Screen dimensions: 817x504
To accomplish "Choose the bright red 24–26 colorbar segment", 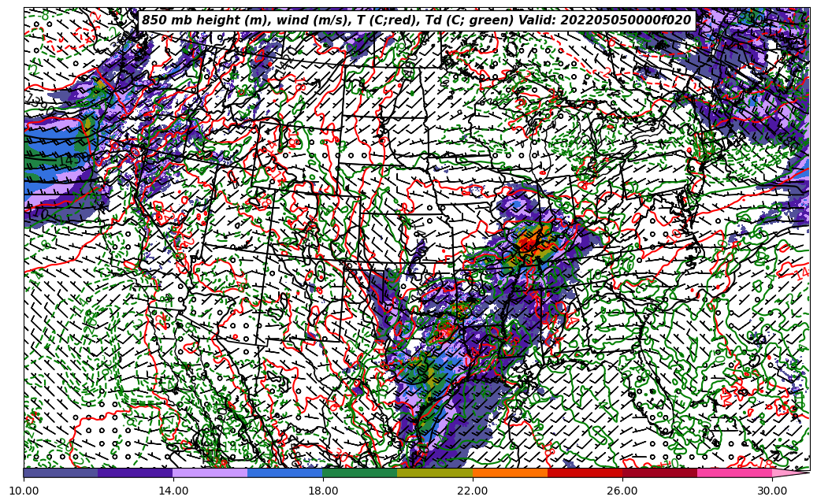I will point(585,472).
